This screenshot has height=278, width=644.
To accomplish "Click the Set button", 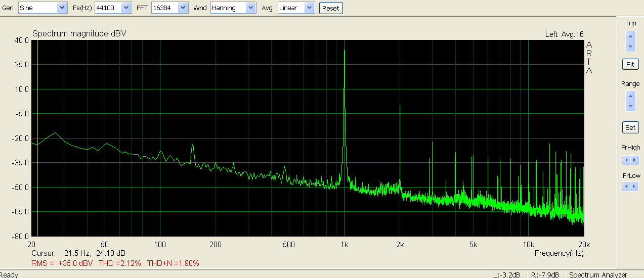I will click(630, 127).
